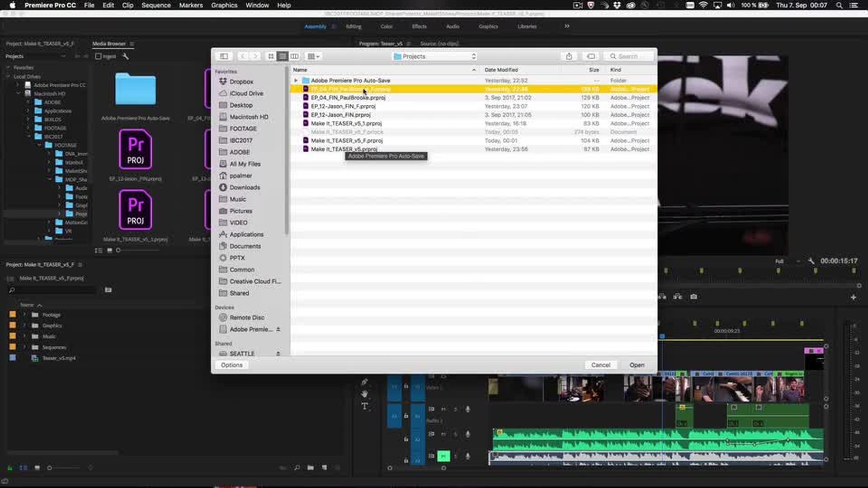The image size is (868, 488).
Task: Click the export frame camera icon
Action: point(693,297)
